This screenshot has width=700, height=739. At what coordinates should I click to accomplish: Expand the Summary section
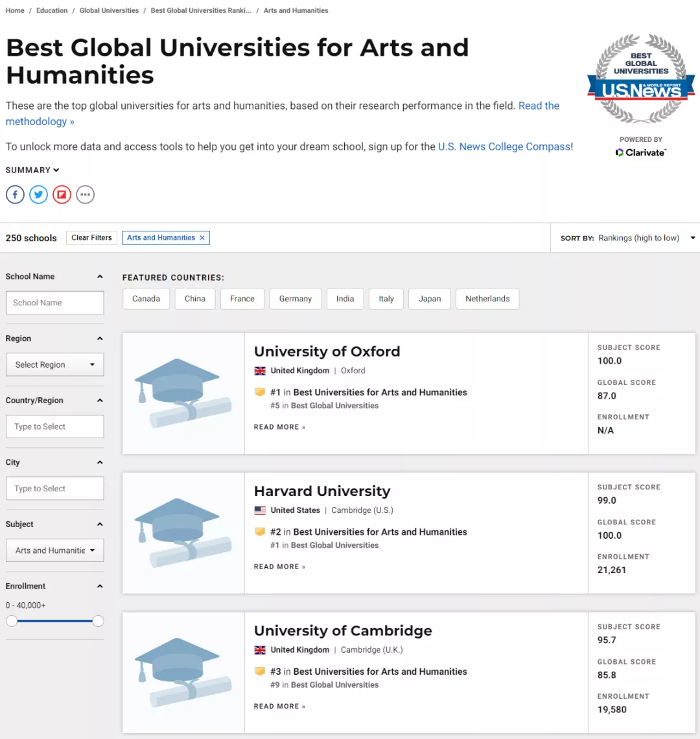[32, 170]
